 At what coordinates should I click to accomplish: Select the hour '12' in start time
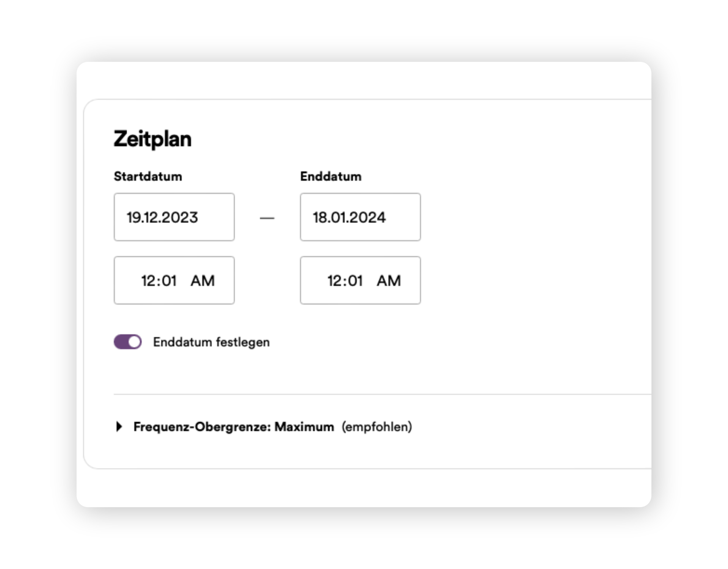[148, 281]
